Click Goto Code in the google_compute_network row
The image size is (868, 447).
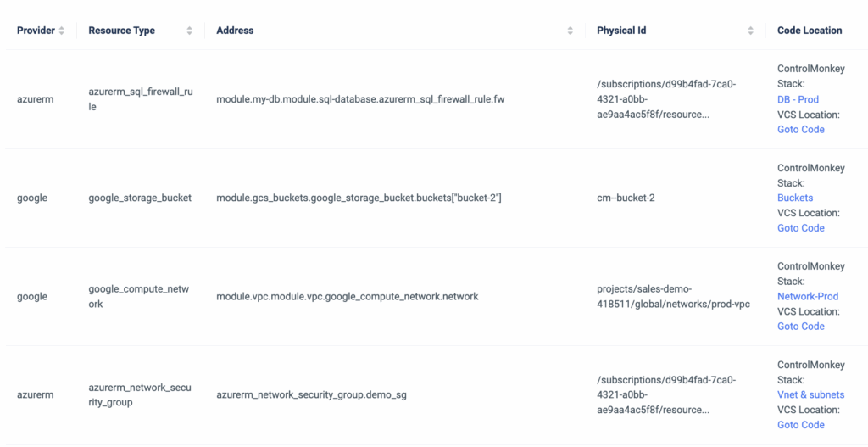tap(800, 327)
